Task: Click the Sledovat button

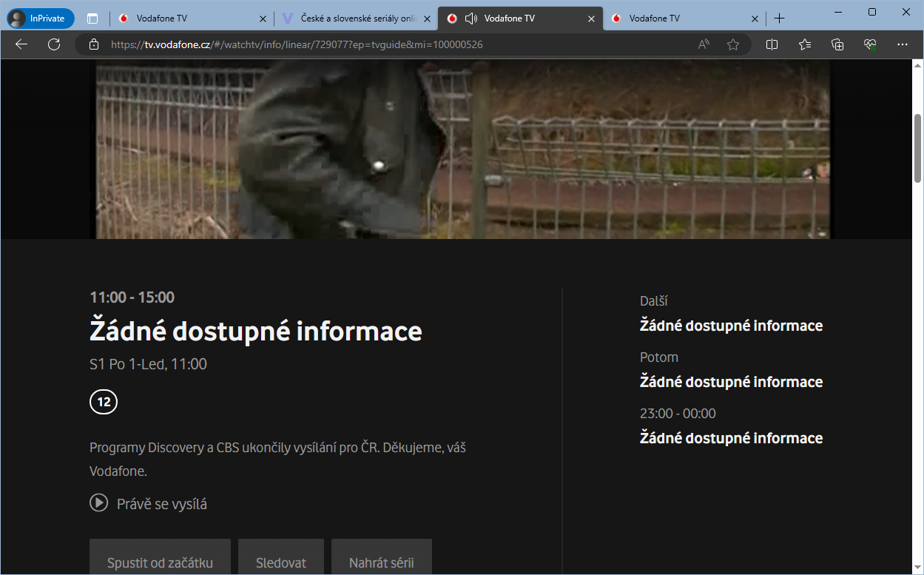Action: coord(281,562)
